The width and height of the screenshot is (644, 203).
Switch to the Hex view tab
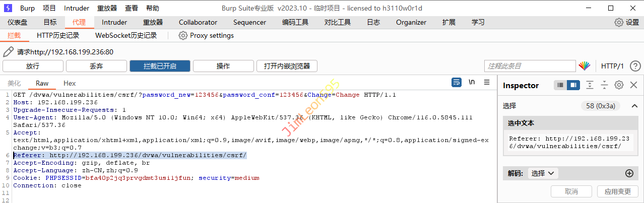(70, 83)
